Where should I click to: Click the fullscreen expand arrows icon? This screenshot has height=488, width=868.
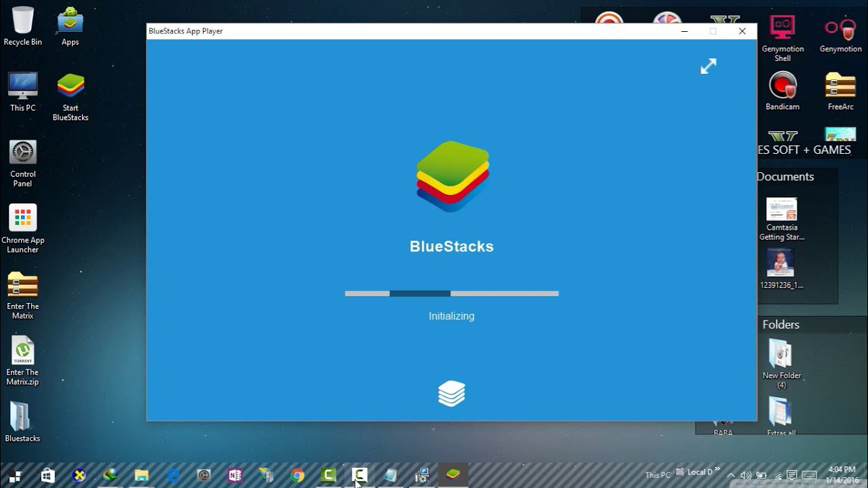pyautogui.click(x=708, y=66)
